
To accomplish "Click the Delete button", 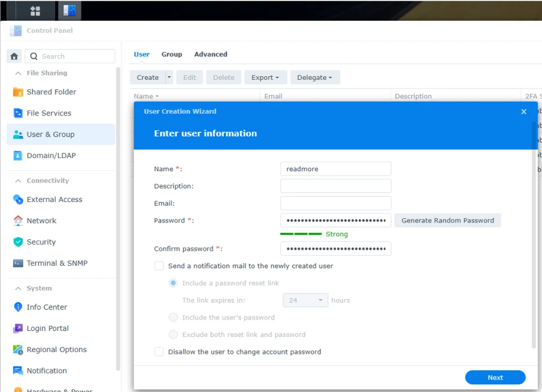I will point(224,77).
